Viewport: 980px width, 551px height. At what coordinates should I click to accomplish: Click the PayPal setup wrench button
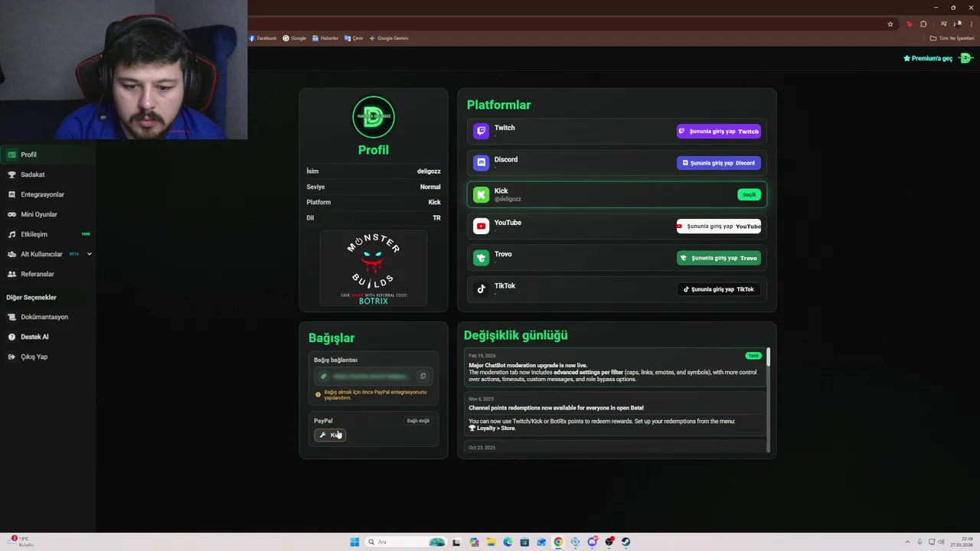point(330,435)
